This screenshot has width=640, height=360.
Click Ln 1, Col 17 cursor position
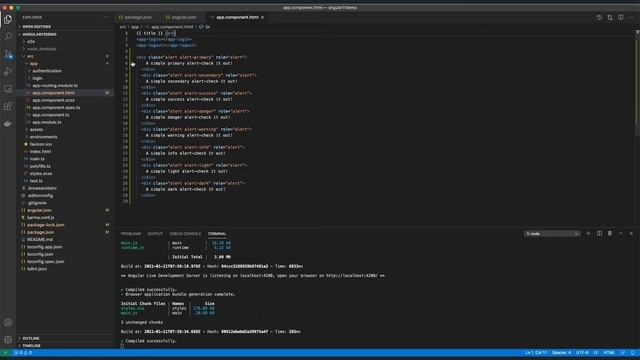[536, 353]
